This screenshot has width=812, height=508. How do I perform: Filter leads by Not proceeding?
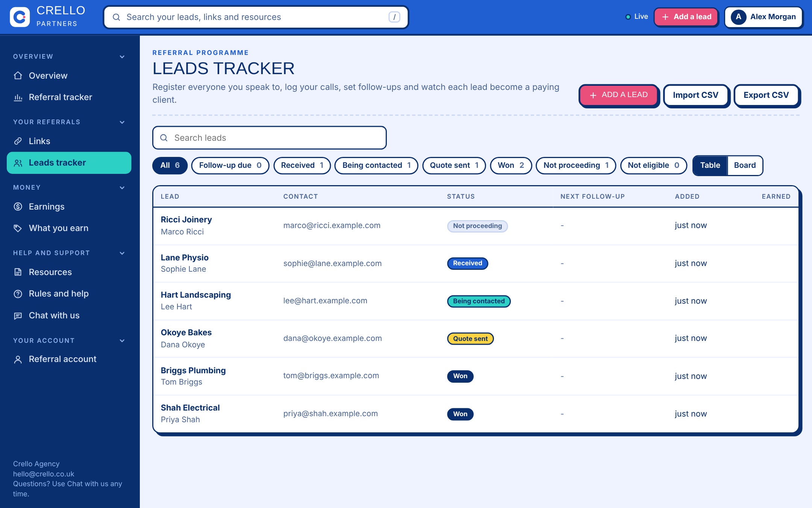(576, 165)
